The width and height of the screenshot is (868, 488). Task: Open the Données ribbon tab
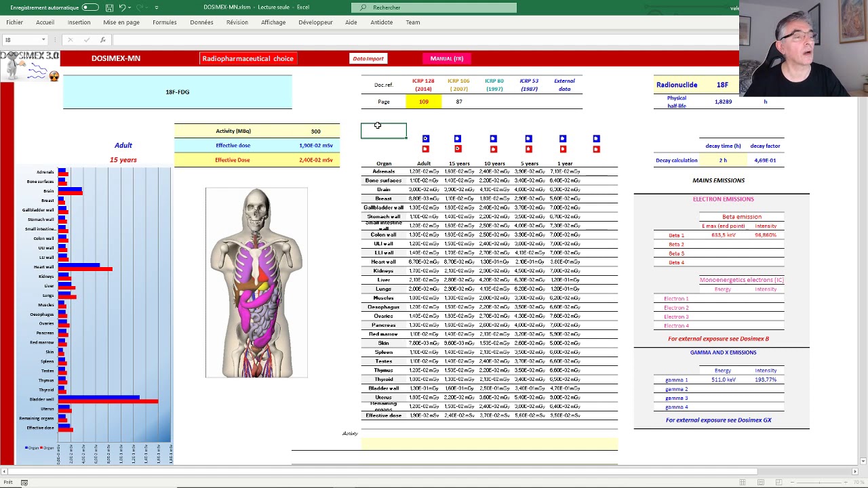click(x=201, y=22)
